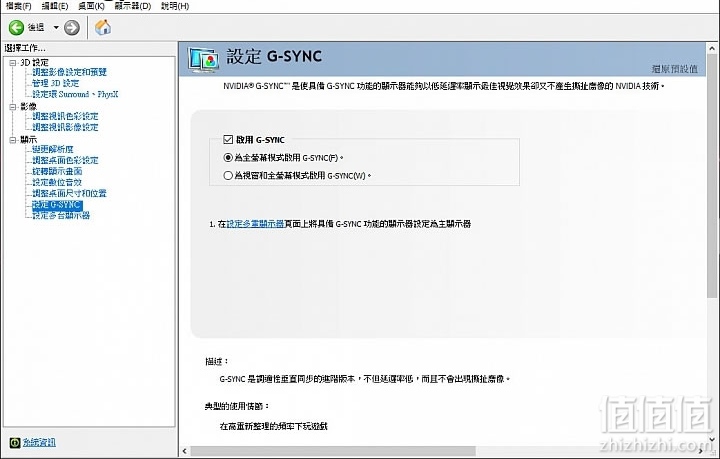720x459 pixels.
Task: Click the 還原預設值 link
Action: [x=675, y=69]
